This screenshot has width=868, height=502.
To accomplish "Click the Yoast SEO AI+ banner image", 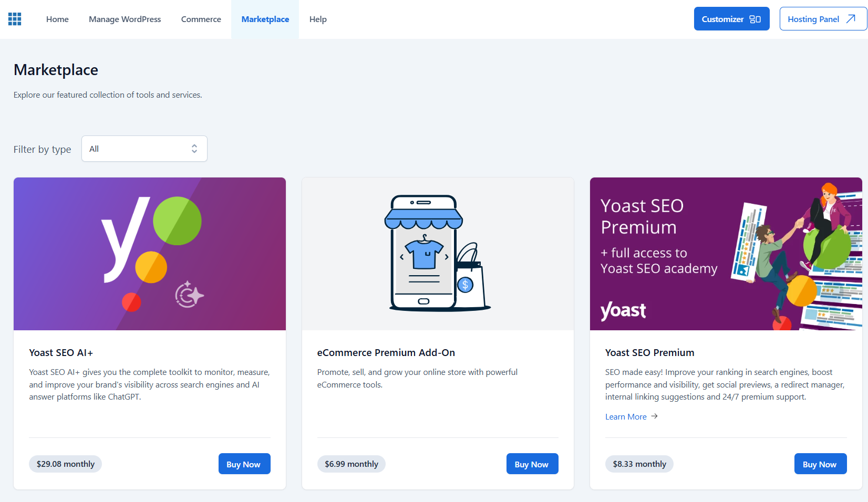I will click(150, 254).
